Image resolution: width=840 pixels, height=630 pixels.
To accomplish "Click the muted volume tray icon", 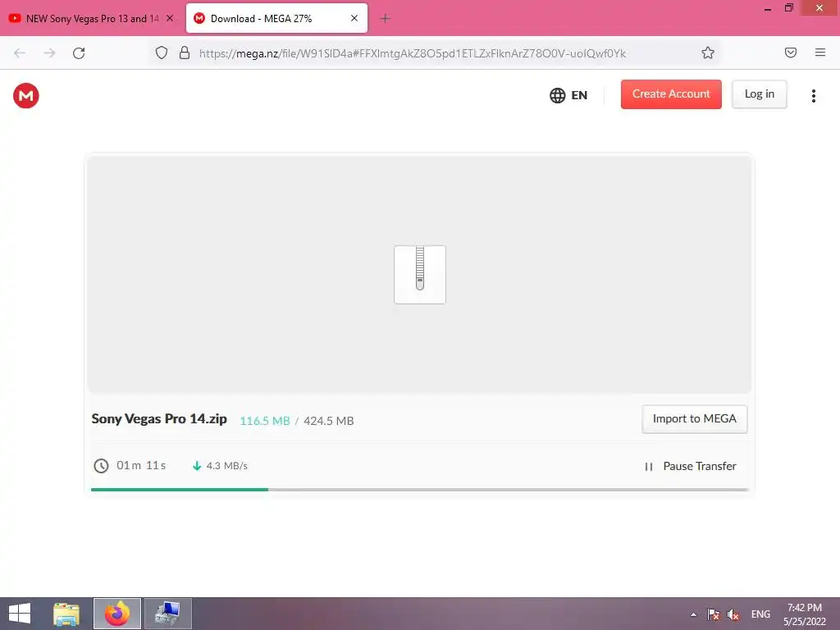I will click(x=733, y=614).
